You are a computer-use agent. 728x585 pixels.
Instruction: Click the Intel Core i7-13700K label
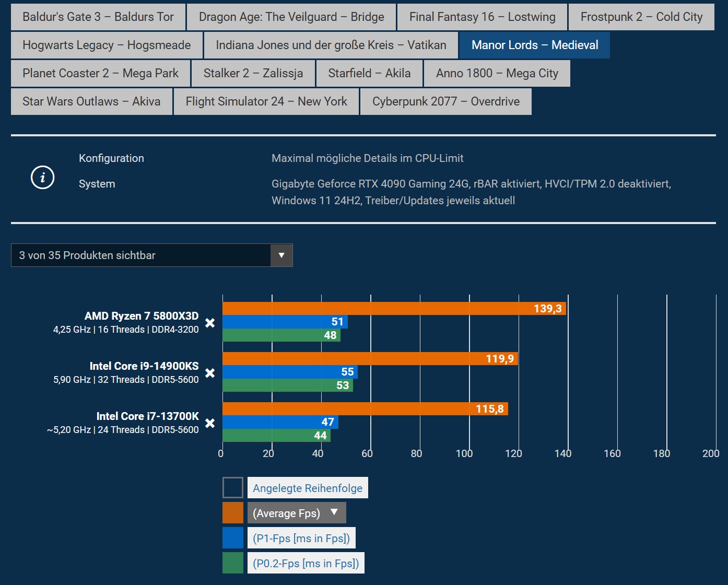[148, 416]
